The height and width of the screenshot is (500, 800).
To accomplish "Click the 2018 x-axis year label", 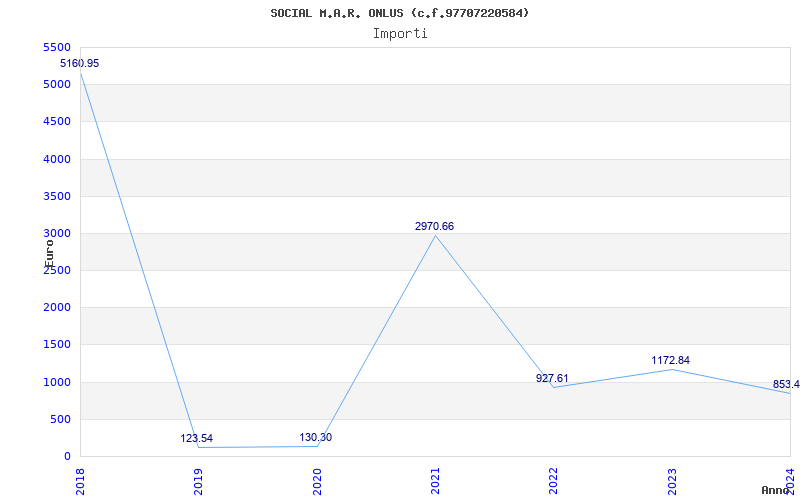I will [80, 482].
